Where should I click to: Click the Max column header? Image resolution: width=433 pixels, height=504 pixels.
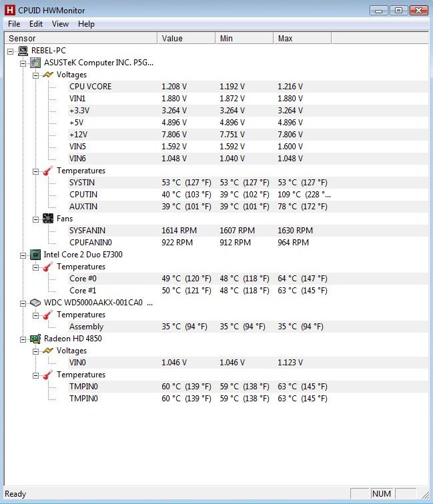point(302,38)
